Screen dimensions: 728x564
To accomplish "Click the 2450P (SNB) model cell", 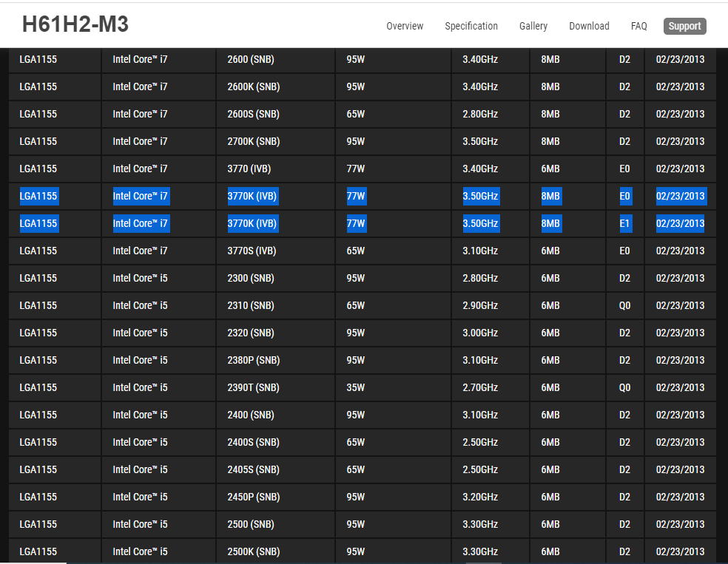I will tap(253, 497).
